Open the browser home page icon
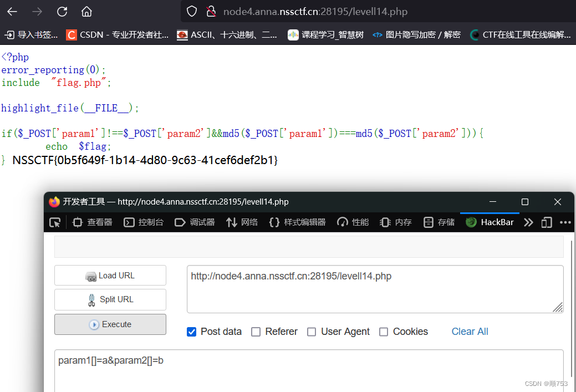The width and height of the screenshot is (576, 392). [x=86, y=12]
